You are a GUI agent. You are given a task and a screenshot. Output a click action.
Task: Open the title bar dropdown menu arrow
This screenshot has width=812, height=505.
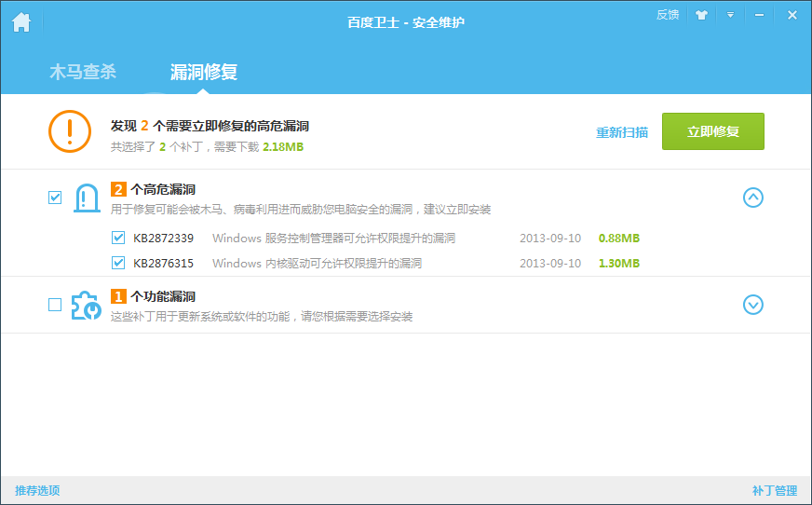[x=730, y=15]
